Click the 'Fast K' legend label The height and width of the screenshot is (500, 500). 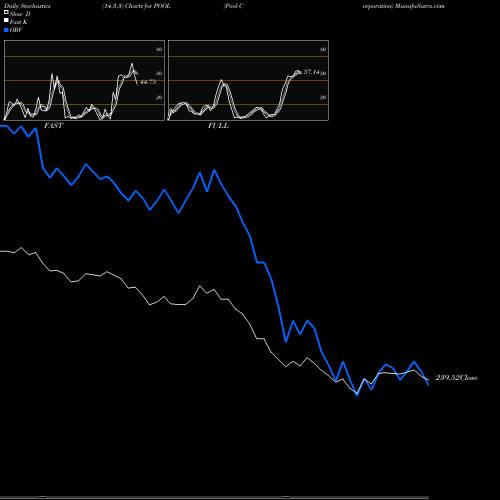(19, 22)
